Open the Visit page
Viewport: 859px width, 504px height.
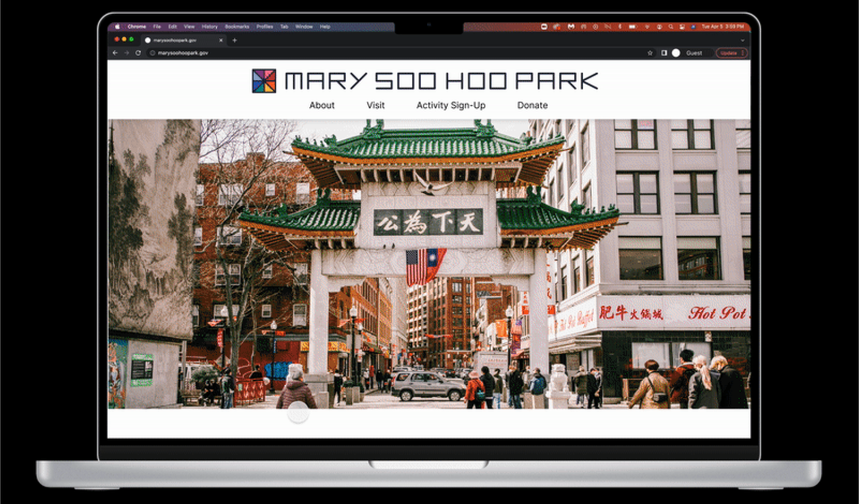pos(376,105)
